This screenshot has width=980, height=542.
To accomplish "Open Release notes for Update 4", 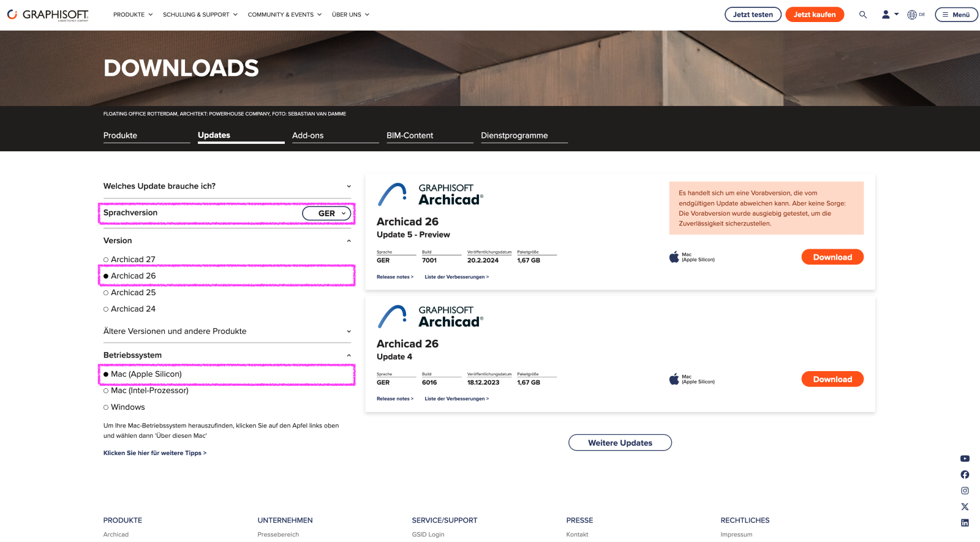I will [x=395, y=399].
